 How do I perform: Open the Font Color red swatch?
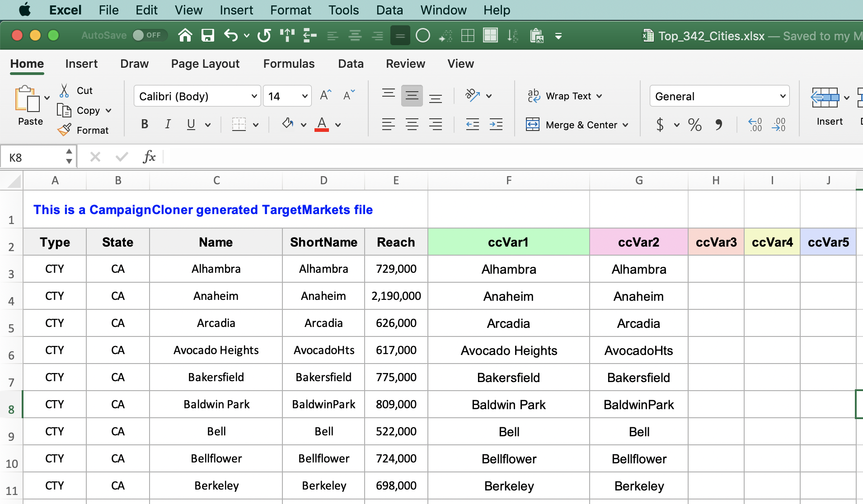(322, 124)
